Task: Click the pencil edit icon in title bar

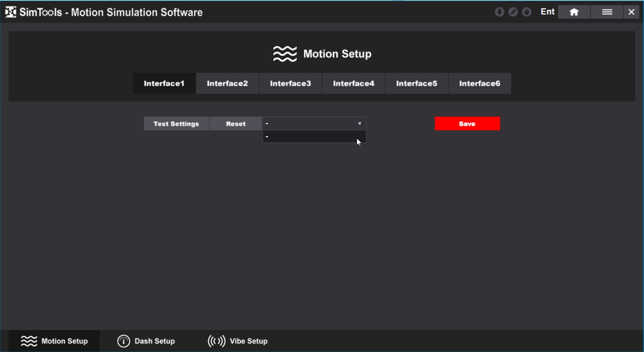Action: 513,12
